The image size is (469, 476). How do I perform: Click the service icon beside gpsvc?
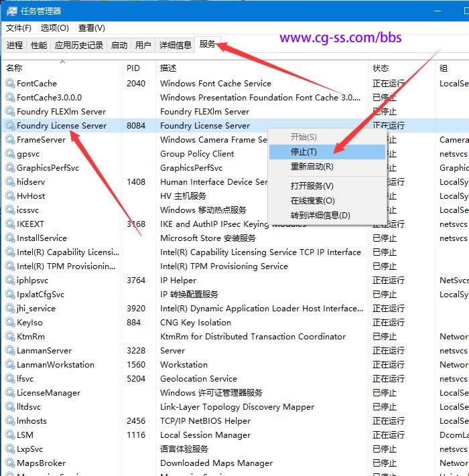[x=10, y=154]
